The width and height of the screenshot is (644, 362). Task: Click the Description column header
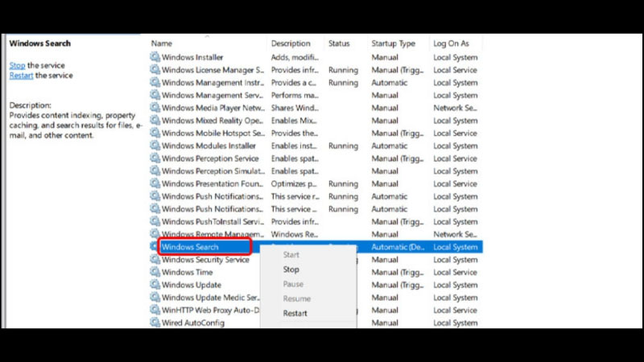pyautogui.click(x=291, y=43)
